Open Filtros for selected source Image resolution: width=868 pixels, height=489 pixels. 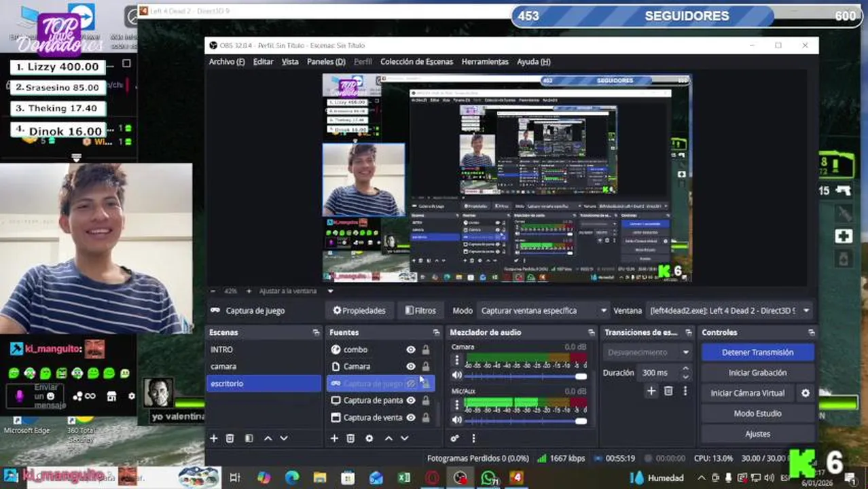(420, 311)
